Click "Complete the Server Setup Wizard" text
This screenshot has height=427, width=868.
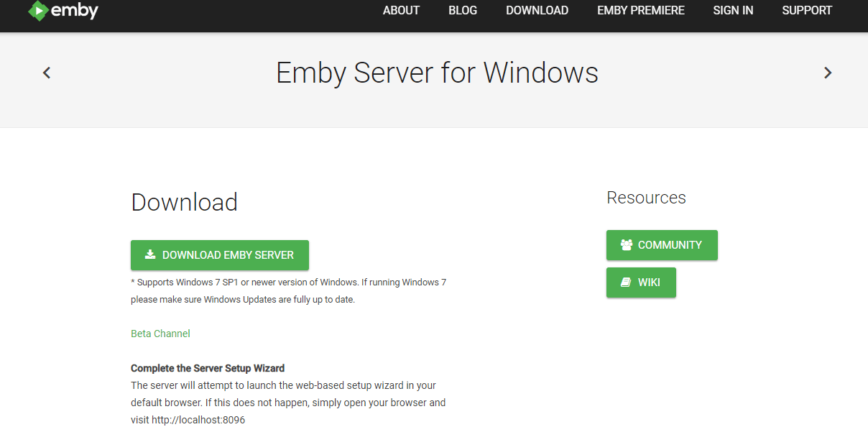208,368
